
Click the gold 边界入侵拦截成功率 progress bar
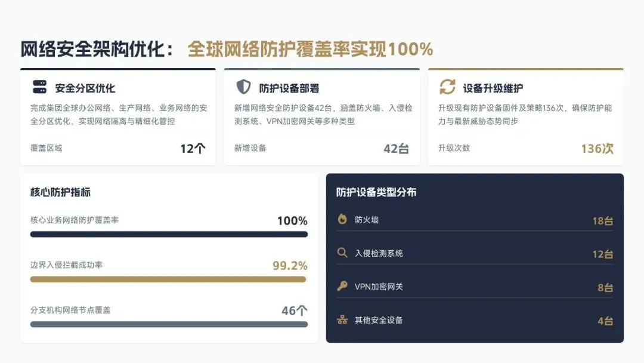coord(168,279)
